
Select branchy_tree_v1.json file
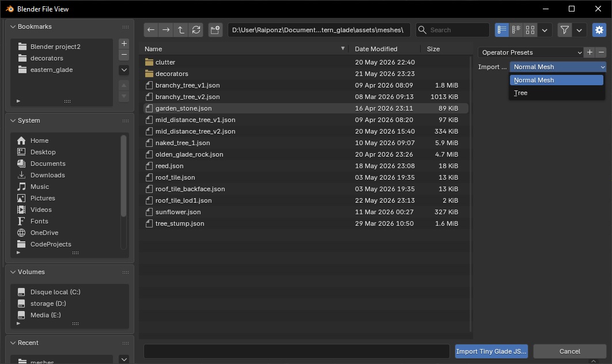click(x=305, y=85)
